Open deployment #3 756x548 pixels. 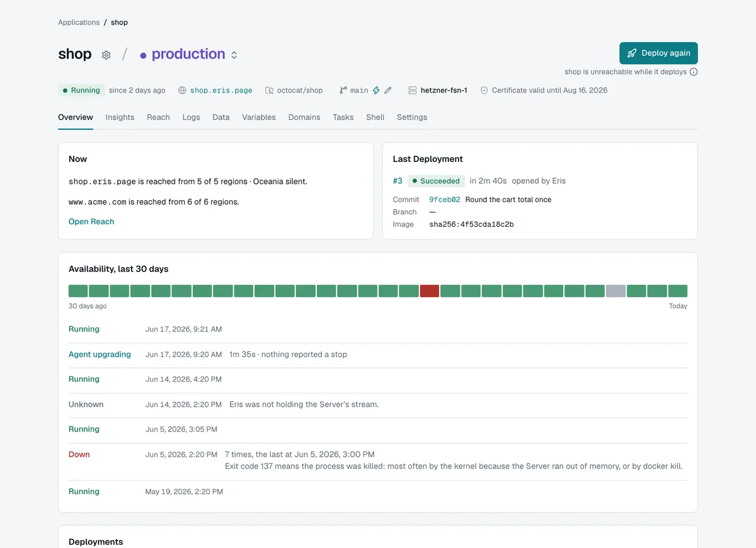398,181
